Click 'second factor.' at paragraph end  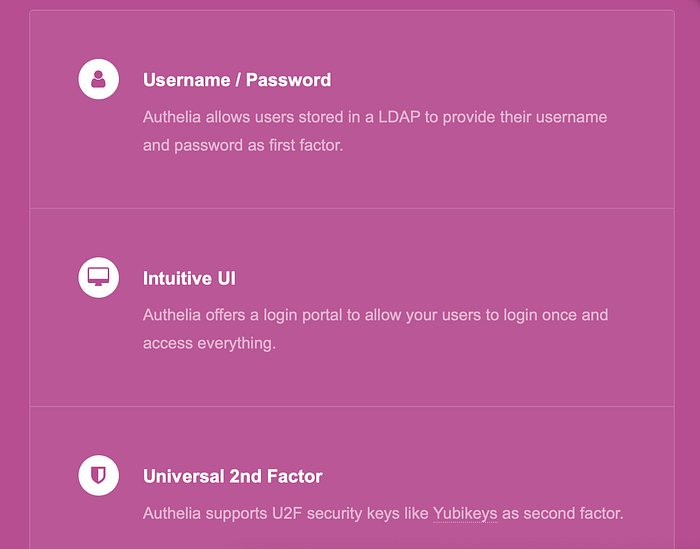pos(573,513)
